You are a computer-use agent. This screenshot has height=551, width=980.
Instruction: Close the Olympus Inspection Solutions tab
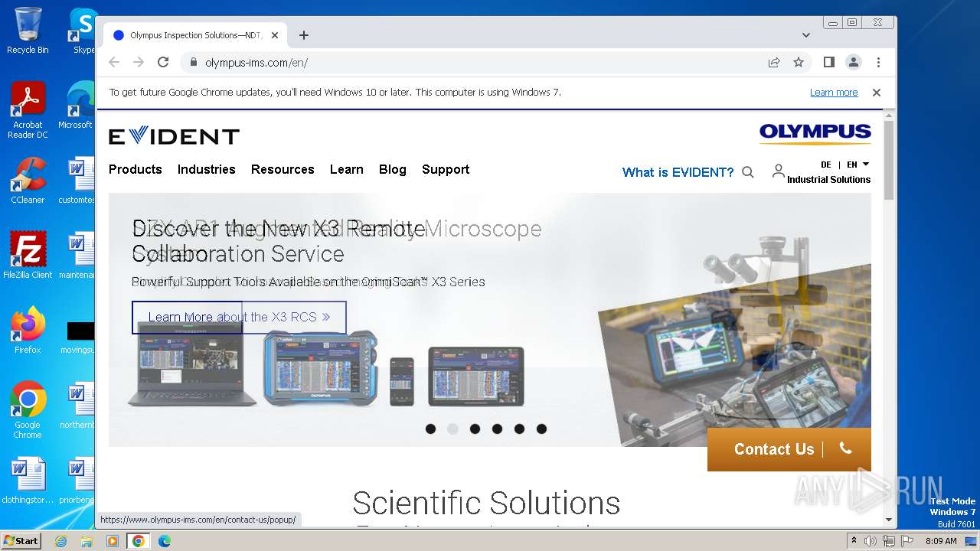click(x=275, y=35)
